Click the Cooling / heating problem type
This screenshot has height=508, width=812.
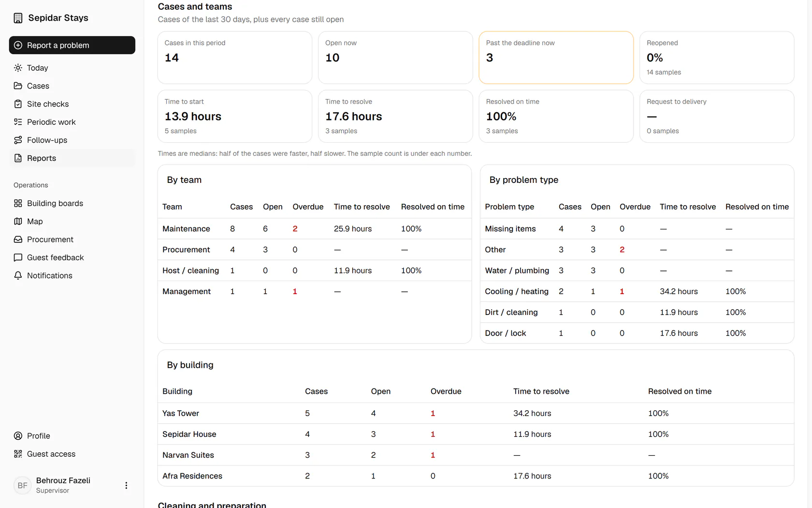(517, 291)
